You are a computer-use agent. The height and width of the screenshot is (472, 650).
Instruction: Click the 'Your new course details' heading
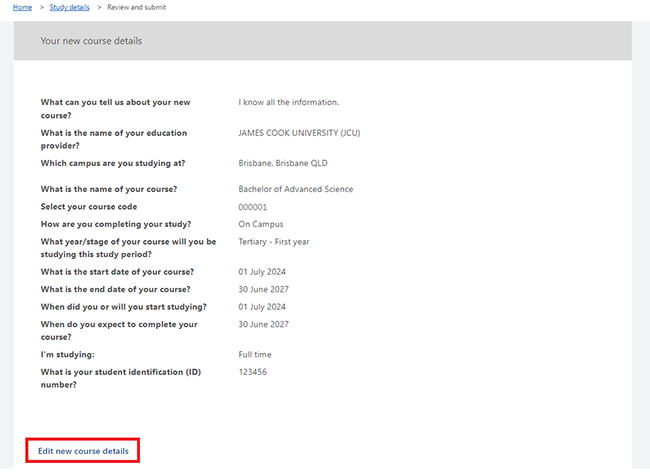pyautogui.click(x=91, y=41)
